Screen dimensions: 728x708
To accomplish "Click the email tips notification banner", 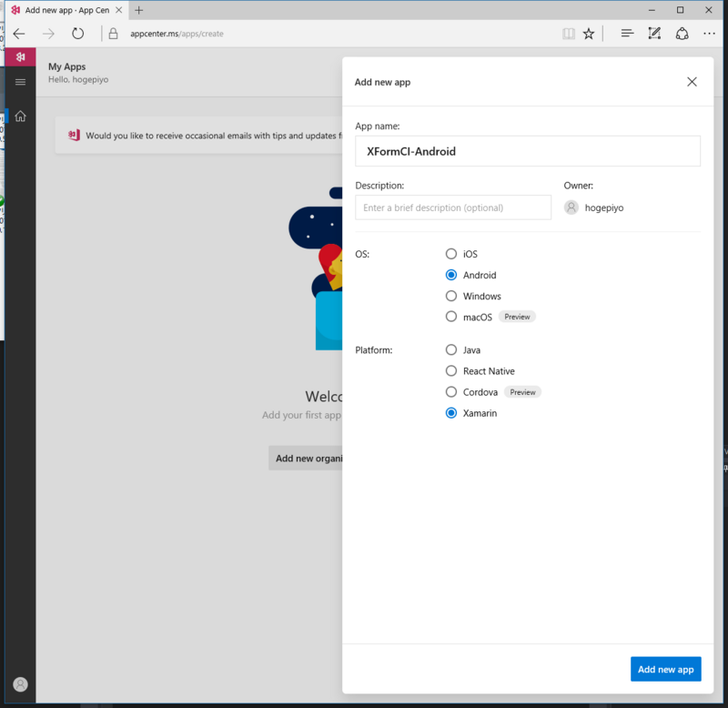I will point(198,136).
